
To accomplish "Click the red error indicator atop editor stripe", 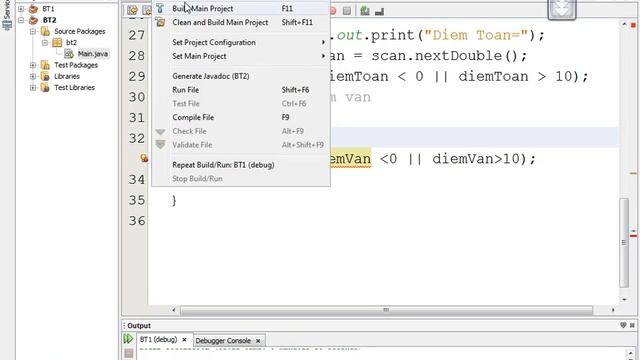I will coord(633,25).
